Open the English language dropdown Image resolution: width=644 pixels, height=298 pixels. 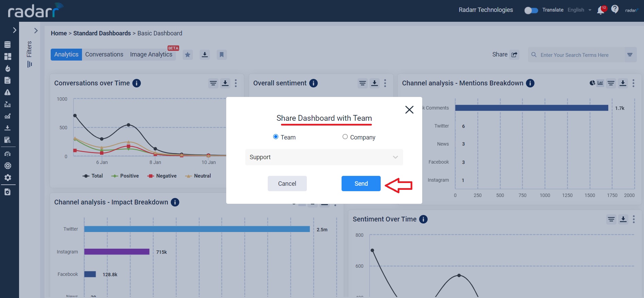(x=580, y=10)
